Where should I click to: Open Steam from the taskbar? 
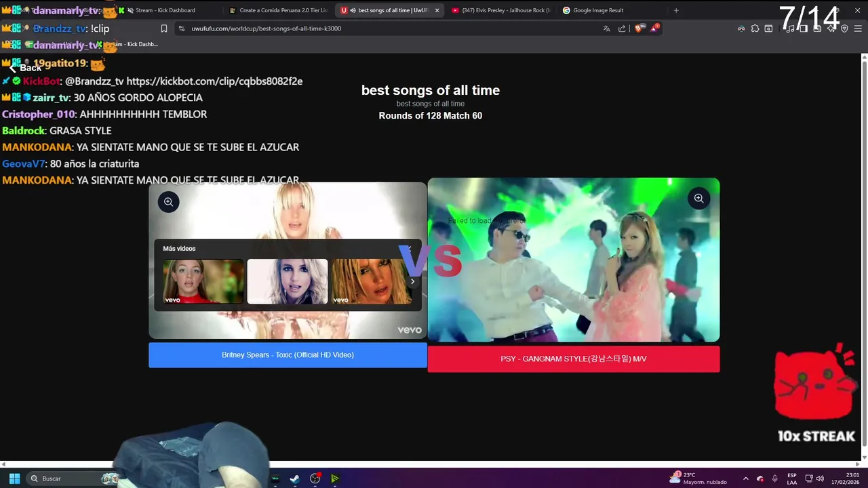294,479
